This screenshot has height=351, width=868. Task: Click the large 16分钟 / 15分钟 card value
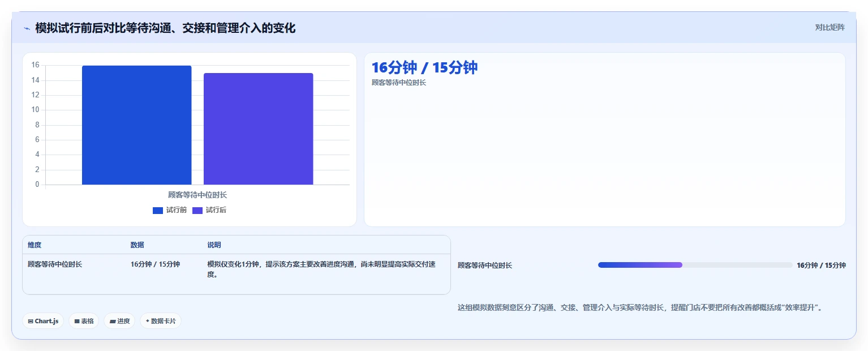pyautogui.click(x=424, y=67)
